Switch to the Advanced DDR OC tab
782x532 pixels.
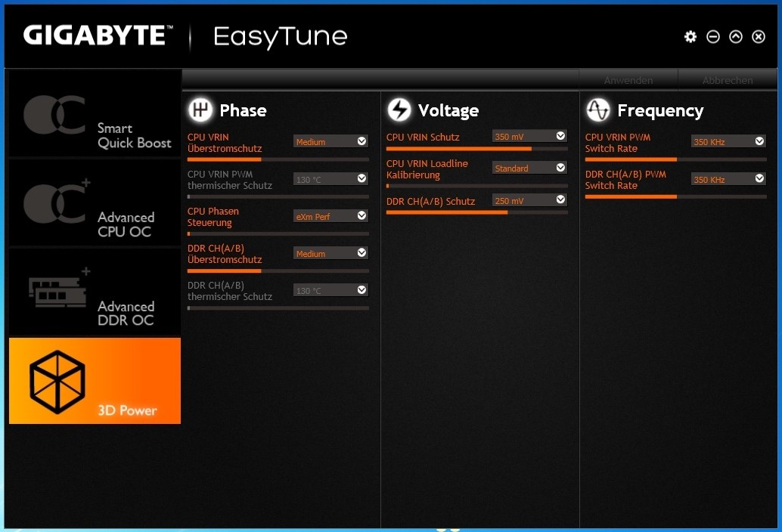(95, 292)
